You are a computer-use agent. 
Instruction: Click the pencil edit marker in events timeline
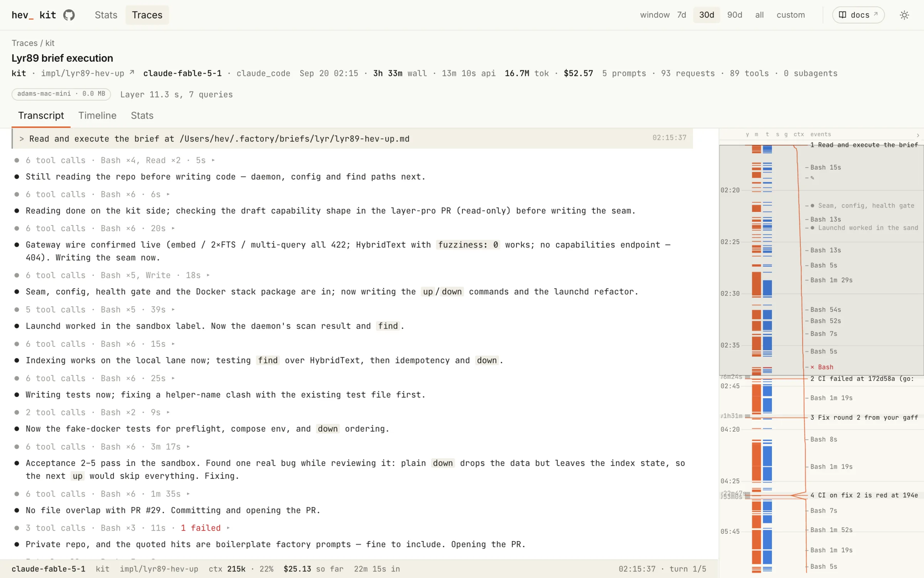pos(812,178)
